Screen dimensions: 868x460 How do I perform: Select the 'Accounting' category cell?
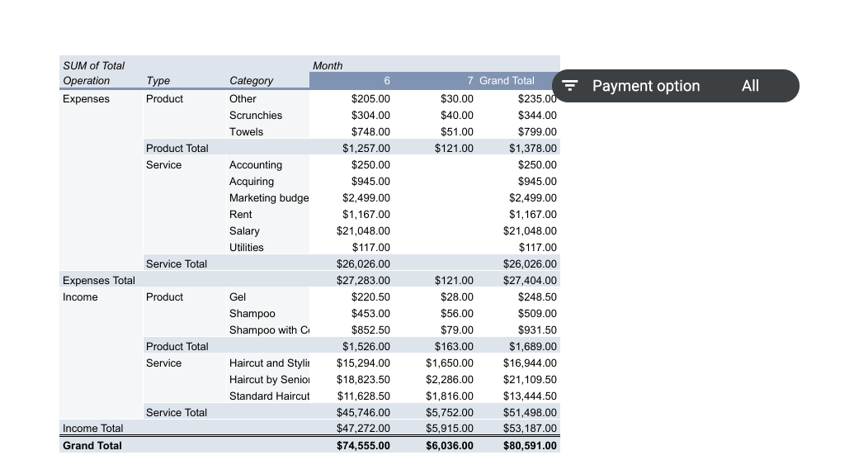coord(256,164)
